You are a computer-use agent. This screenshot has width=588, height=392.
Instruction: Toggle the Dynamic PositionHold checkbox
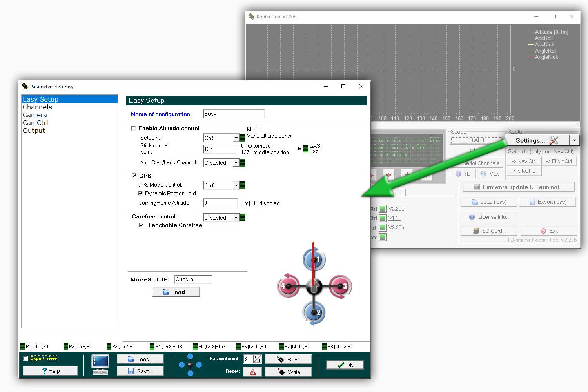[140, 193]
